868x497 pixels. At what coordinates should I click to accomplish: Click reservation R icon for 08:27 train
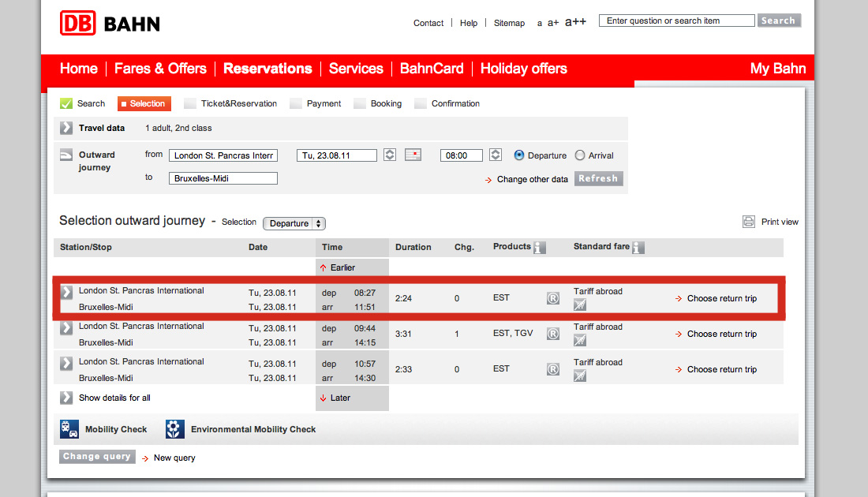pyautogui.click(x=553, y=298)
